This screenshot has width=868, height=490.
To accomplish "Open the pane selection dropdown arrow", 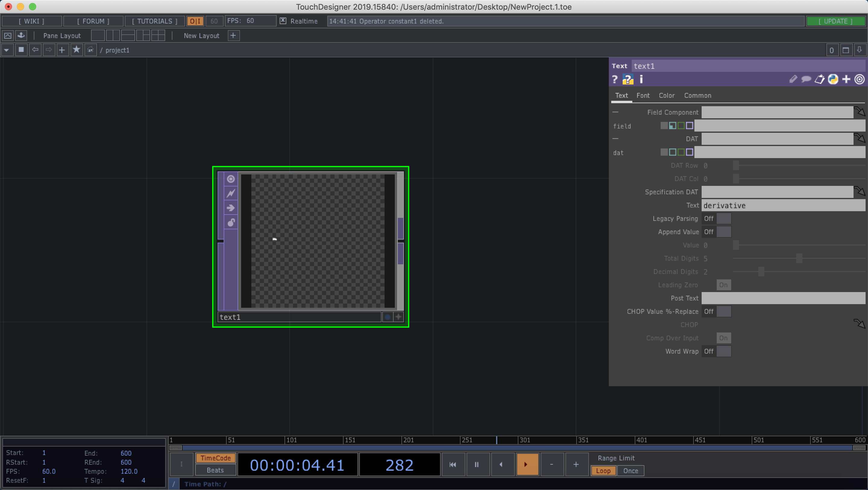I will point(7,50).
